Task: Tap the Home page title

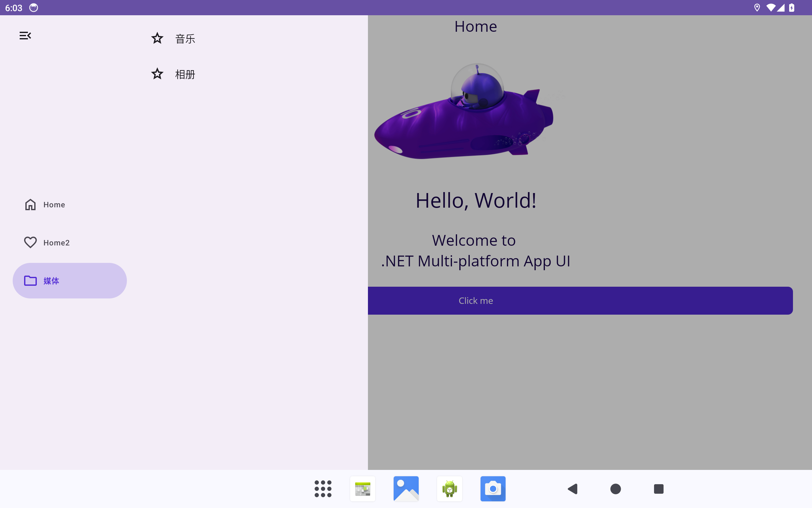Action: point(475,26)
